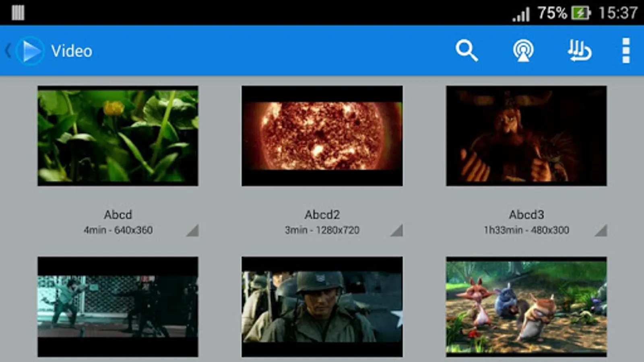Tap the cast/stream broadcast icon
Viewport: 644px width, 362px height.
[523, 51]
